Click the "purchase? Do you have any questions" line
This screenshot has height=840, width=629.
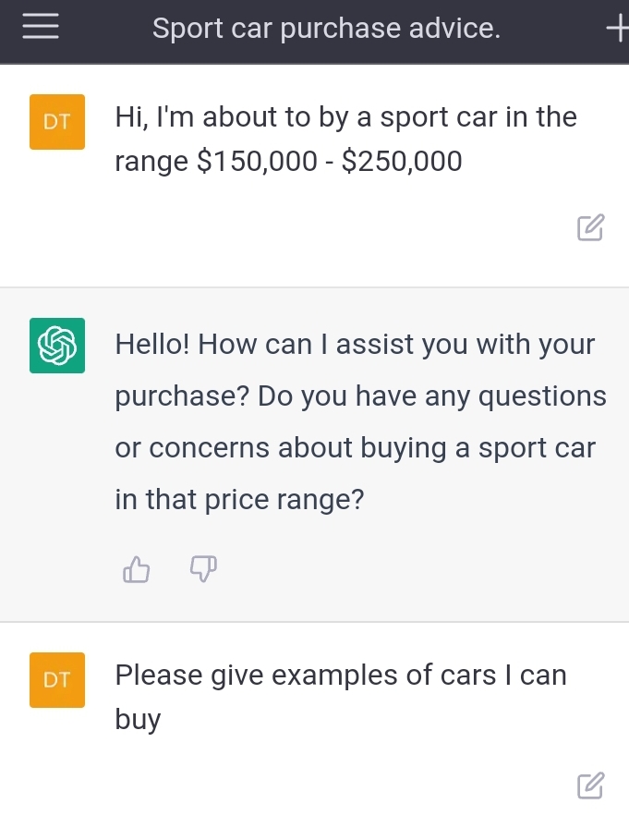[x=360, y=396]
